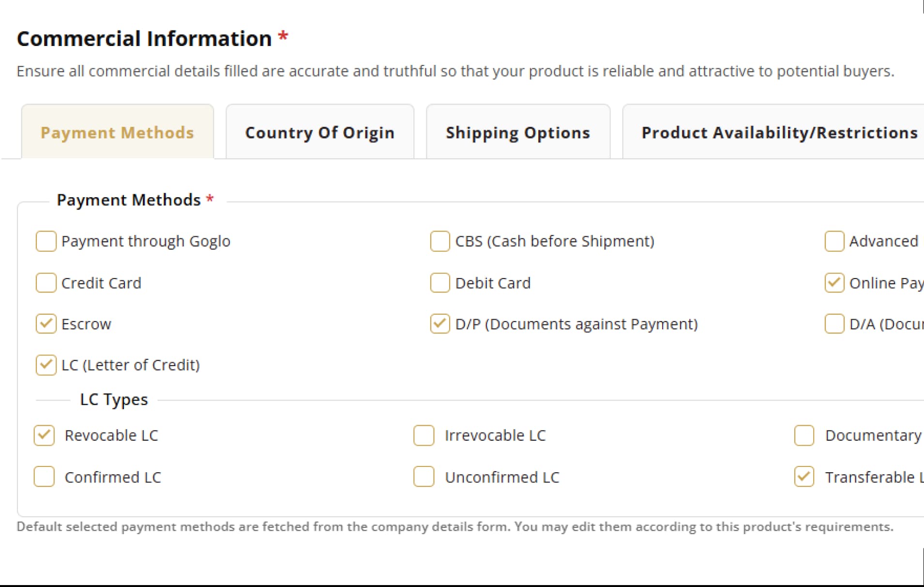This screenshot has height=587, width=924.
Task: Tick CBS (Cash before Shipment) checkbox
Action: pos(440,241)
